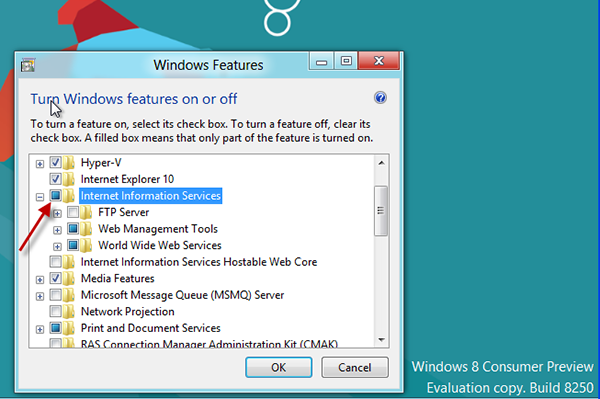
Task: Select the Internet Explorer 10 label
Action: click(127, 179)
